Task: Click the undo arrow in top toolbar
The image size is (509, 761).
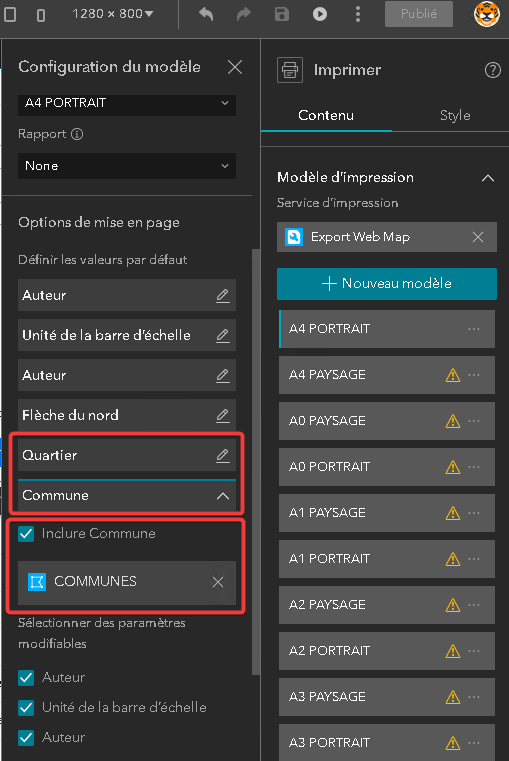Action: [x=206, y=14]
